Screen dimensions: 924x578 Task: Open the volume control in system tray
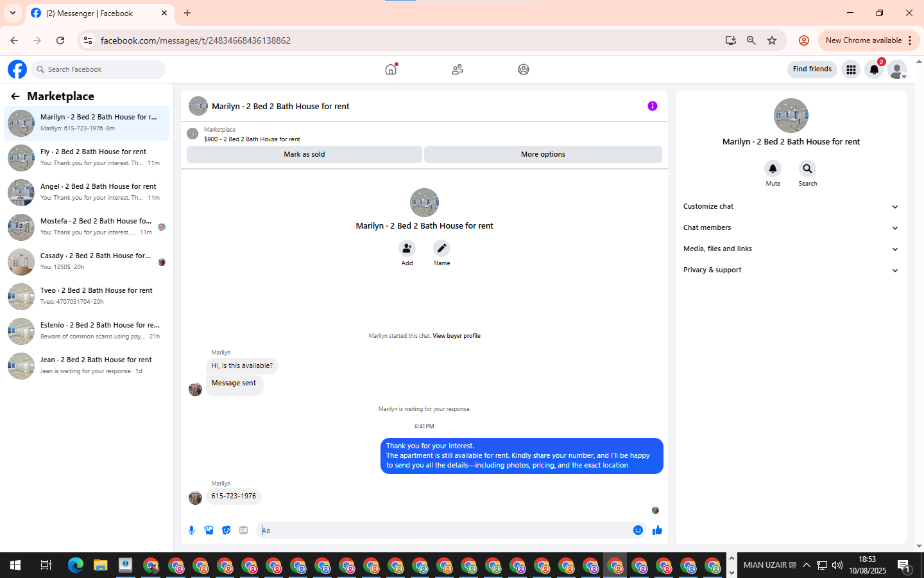tap(837, 565)
